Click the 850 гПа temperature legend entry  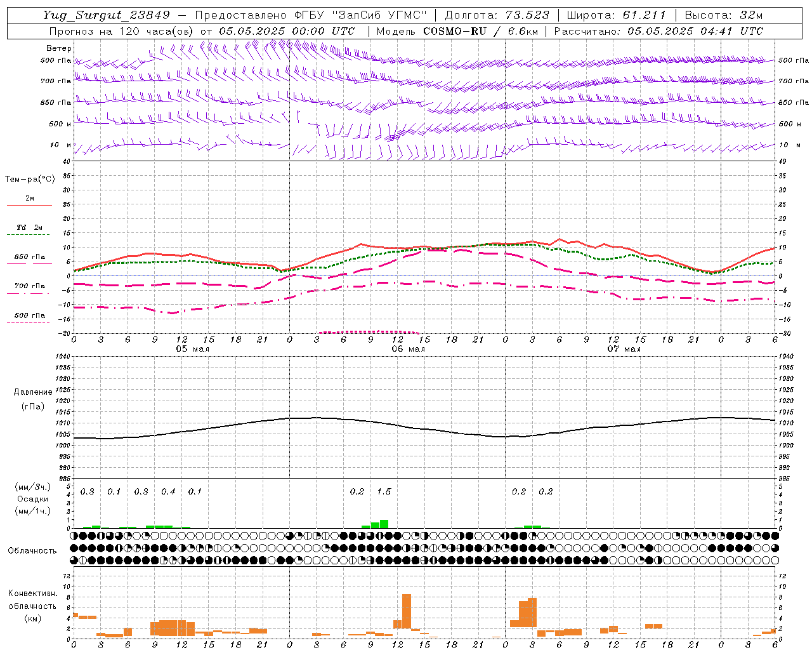click(x=30, y=256)
